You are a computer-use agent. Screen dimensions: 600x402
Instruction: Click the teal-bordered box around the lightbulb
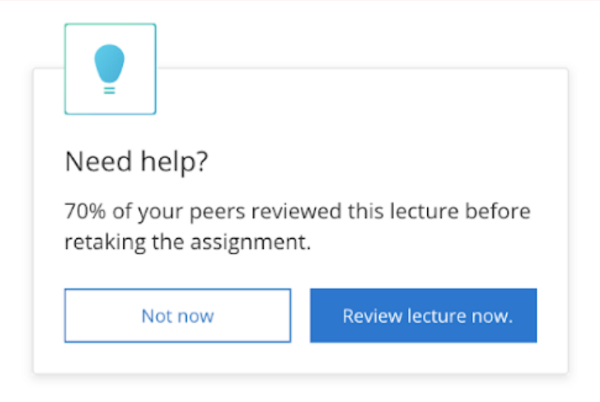(110, 69)
